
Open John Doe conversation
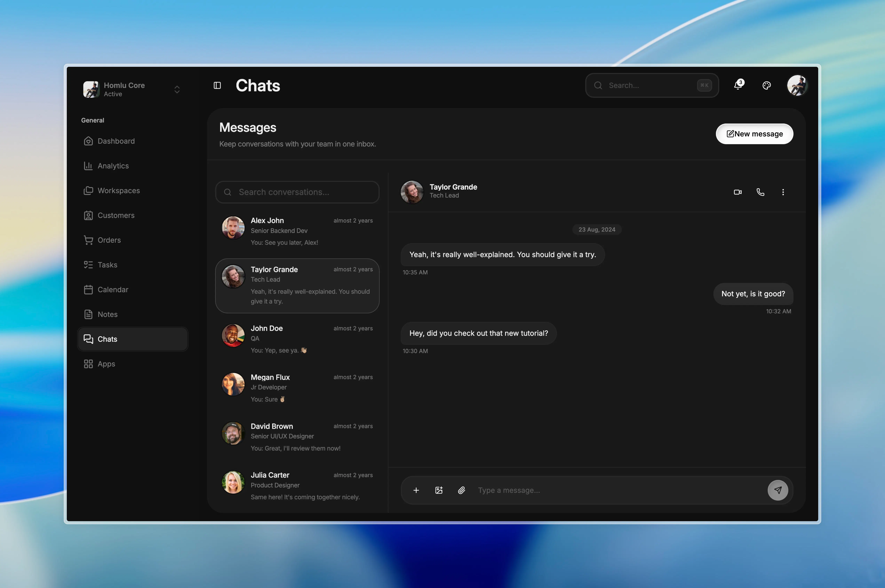pos(297,339)
